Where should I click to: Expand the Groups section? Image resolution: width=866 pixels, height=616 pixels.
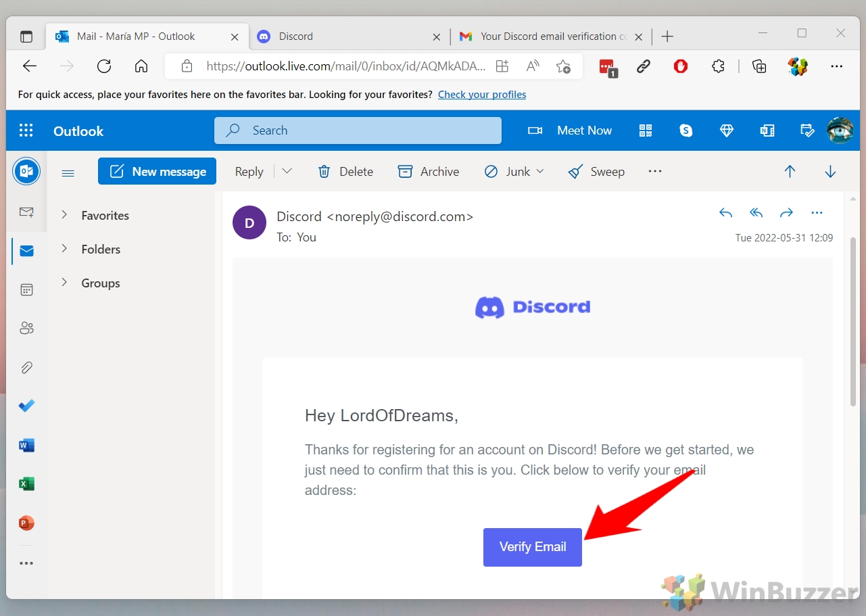[x=64, y=283]
